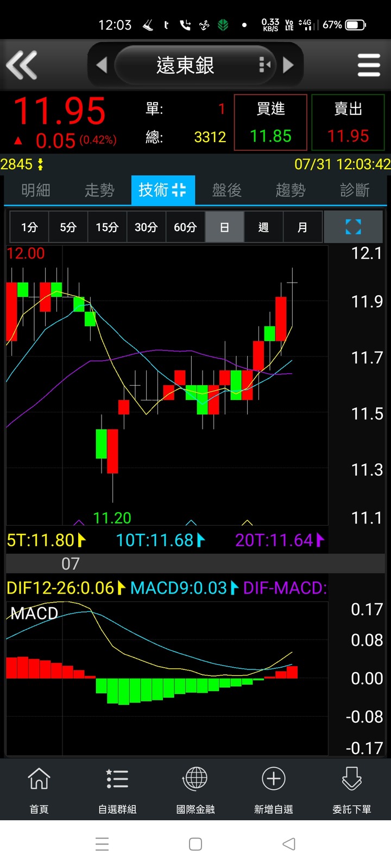Tap the 12.00 high price label

[x=26, y=253]
